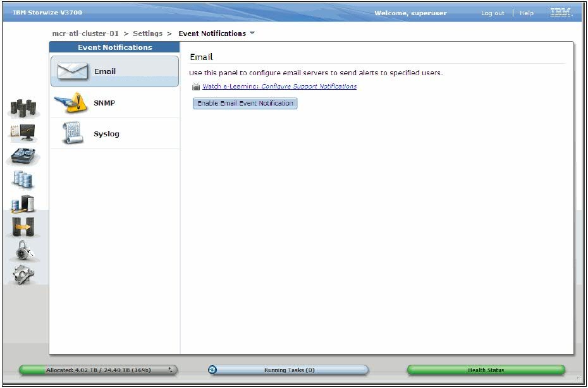
Task: Expand the Event Notifications breadcrumb dropdown arrow
Action: 252,33
